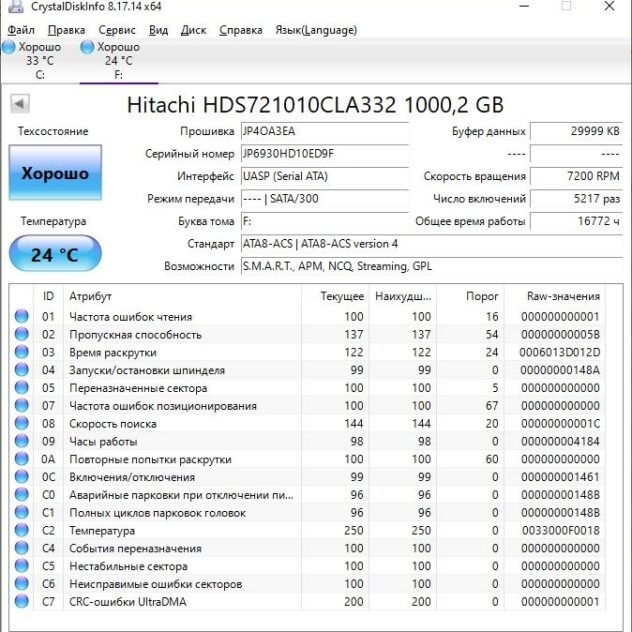This screenshot has height=632, width=632.
Task: Click the serial number field
Action: coord(324,154)
